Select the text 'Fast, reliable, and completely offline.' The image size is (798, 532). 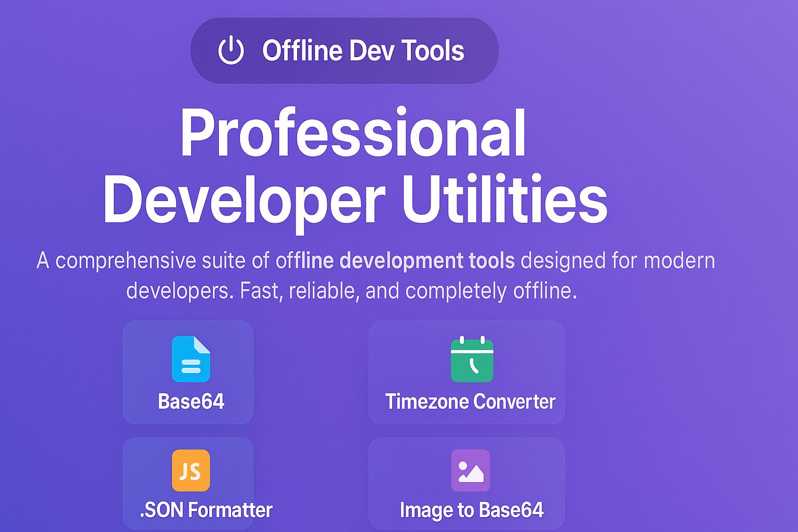(x=408, y=291)
